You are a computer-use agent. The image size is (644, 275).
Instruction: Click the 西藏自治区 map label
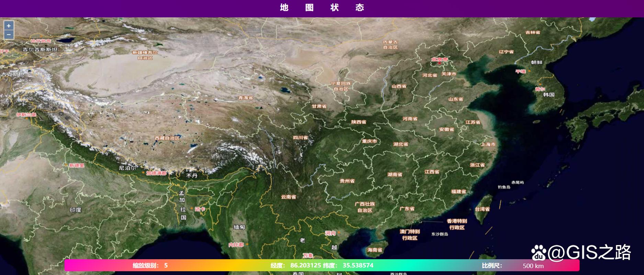[167, 138]
